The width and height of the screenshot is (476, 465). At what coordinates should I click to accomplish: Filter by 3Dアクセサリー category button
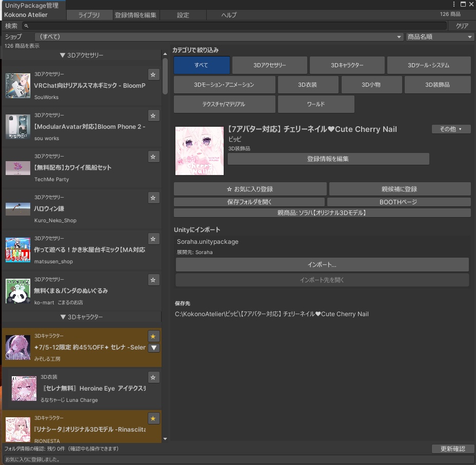pyautogui.click(x=270, y=65)
